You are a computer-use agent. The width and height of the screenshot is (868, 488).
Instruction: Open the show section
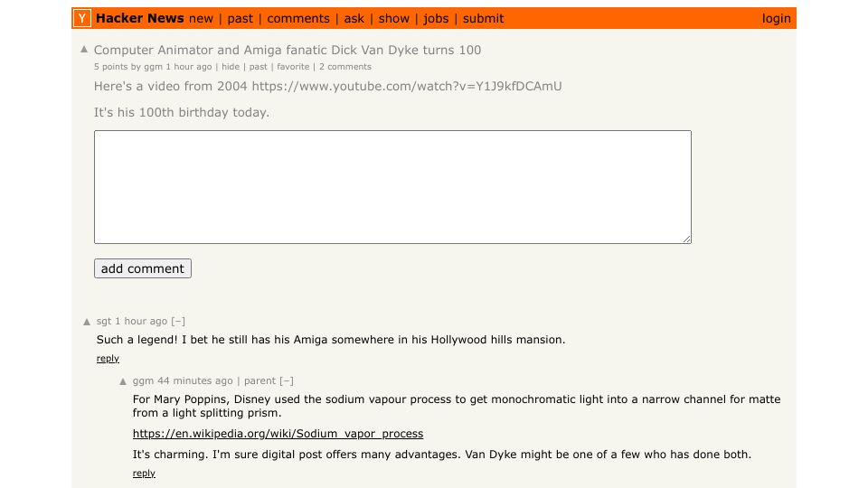(x=394, y=18)
